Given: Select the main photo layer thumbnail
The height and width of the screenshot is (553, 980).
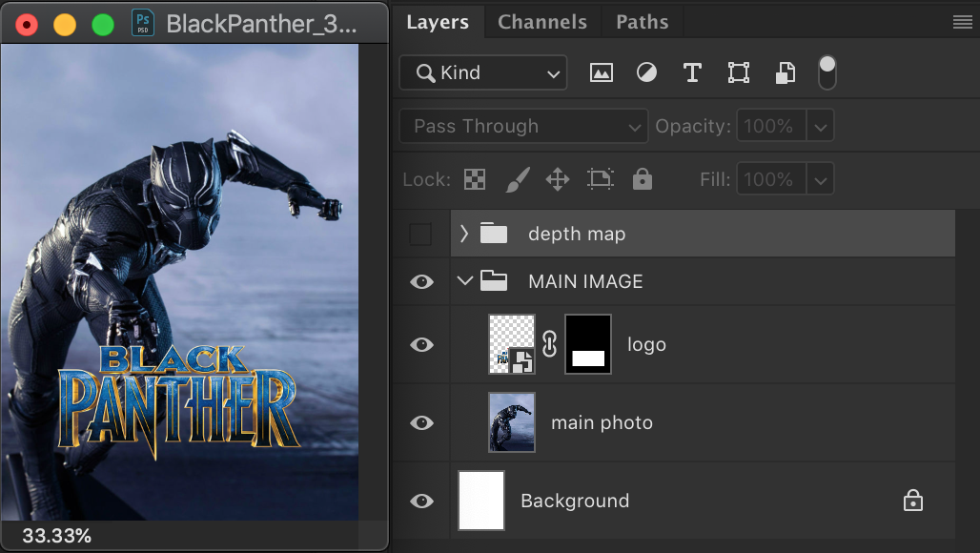Looking at the screenshot, I should [x=511, y=422].
